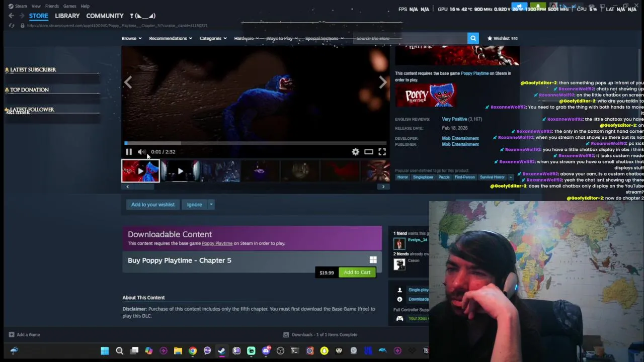Open video settings gear icon
The image size is (644, 362).
click(356, 152)
